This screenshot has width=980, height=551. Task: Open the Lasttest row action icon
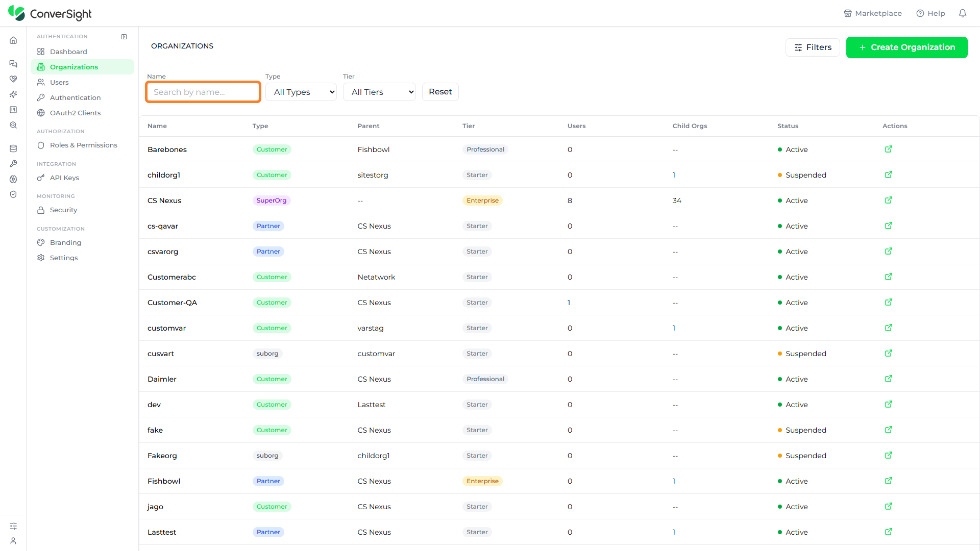coord(889,532)
